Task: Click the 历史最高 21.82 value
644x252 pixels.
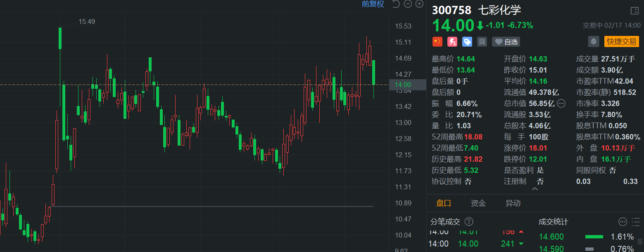Action: tap(473, 159)
